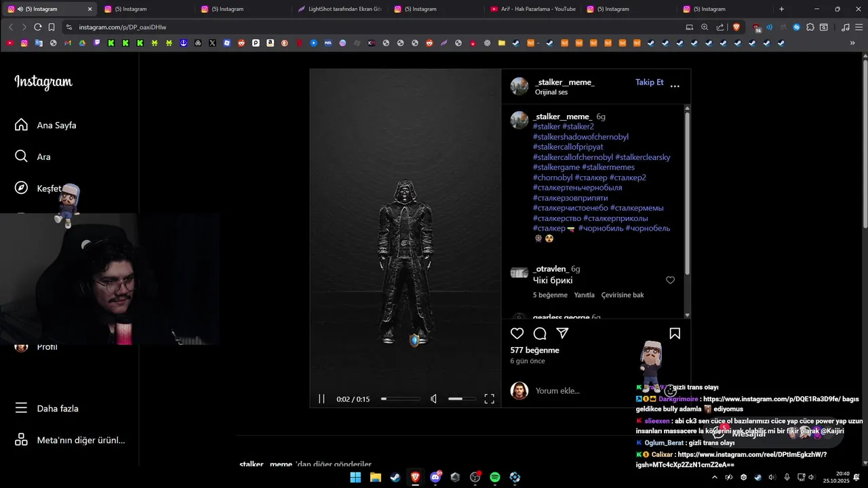Open post options three-dot menu
The height and width of the screenshot is (488, 868).
tap(675, 86)
